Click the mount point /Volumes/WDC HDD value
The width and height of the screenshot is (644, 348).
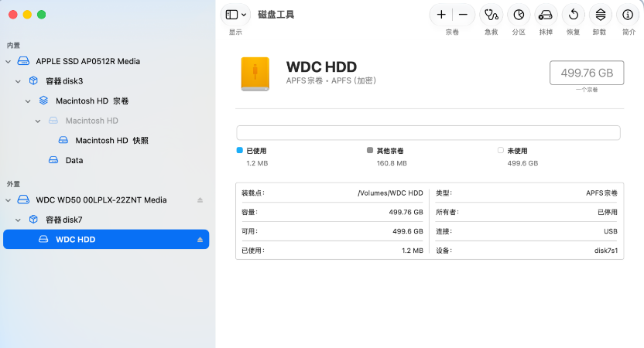point(390,193)
